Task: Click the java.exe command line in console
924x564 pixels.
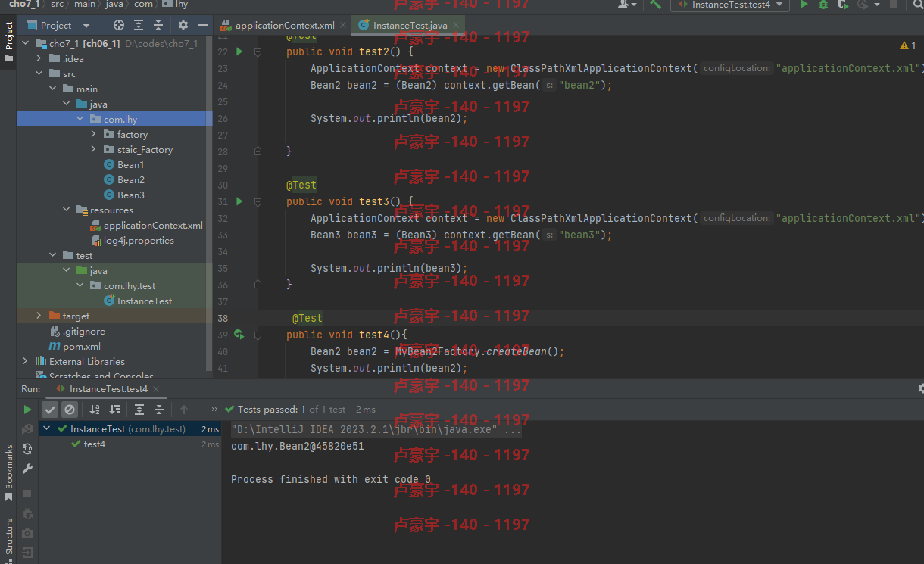Action: pos(376,430)
